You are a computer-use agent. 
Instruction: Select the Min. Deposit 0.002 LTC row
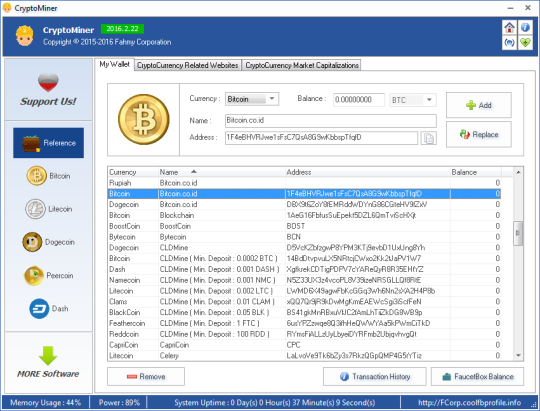(304, 291)
